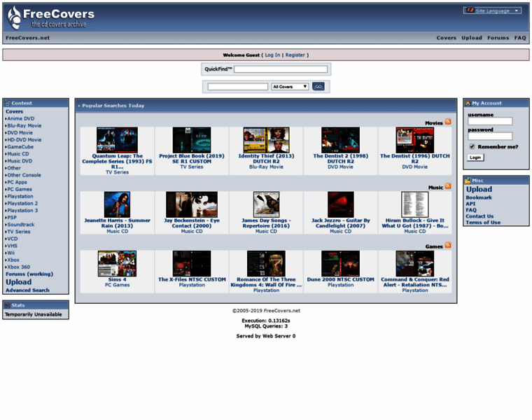The image size is (532, 420).
Task: Open Command & Conquer Red Alert thumbnail
Action: [415, 264]
